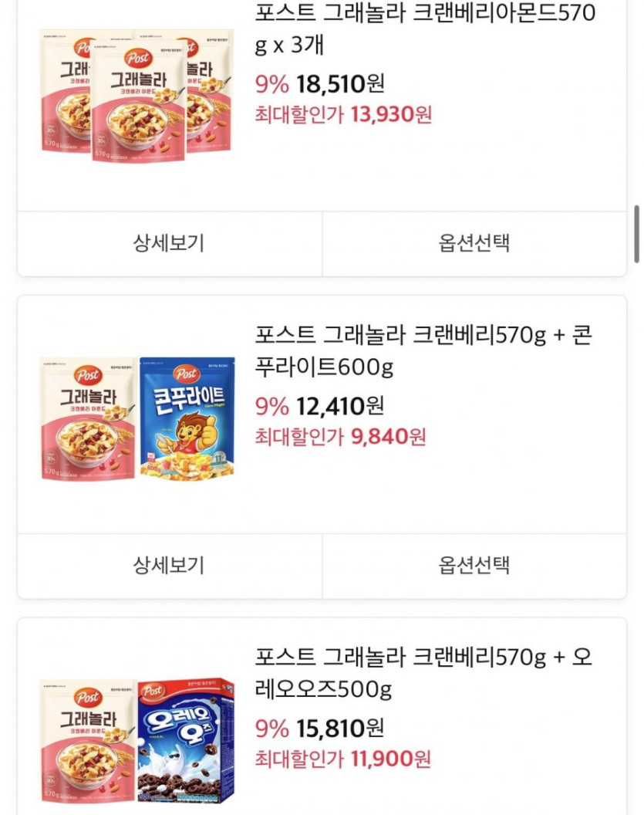Tap the blue 콘푸라이트 bag image
Image resolution: width=644 pixels, height=815 pixels.
pyautogui.click(x=187, y=417)
